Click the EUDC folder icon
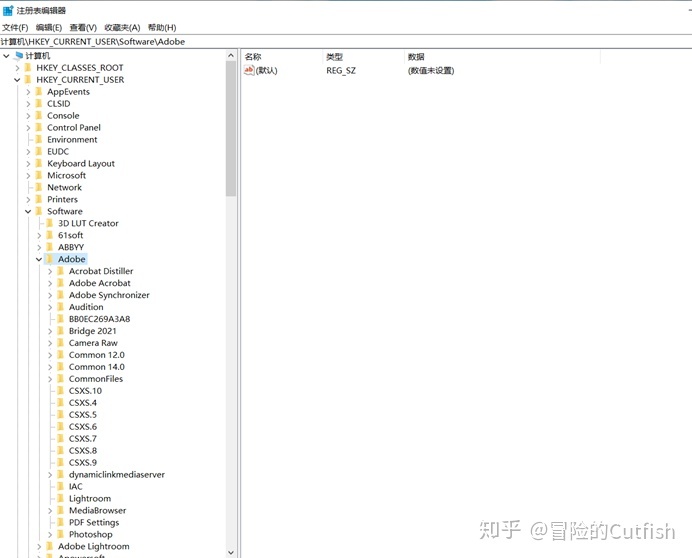Viewport: 692px width, 558px height. pyautogui.click(x=39, y=151)
